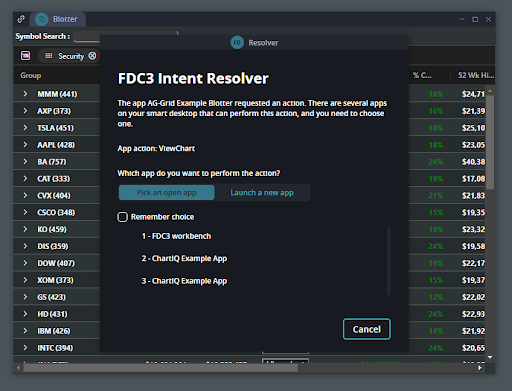The height and width of the screenshot is (391, 512).
Task: Click the $40,38 cell in BA row
Action: click(473, 162)
